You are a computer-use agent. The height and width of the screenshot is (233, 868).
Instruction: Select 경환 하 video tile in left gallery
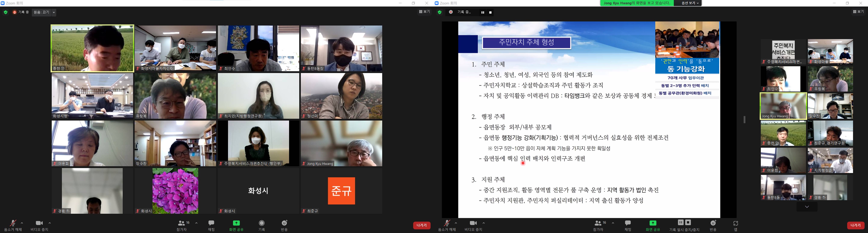[92, 191]
